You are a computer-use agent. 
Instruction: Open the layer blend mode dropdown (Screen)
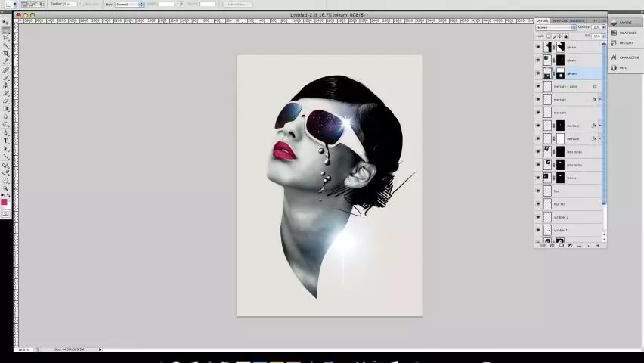(x=556, y=27)
